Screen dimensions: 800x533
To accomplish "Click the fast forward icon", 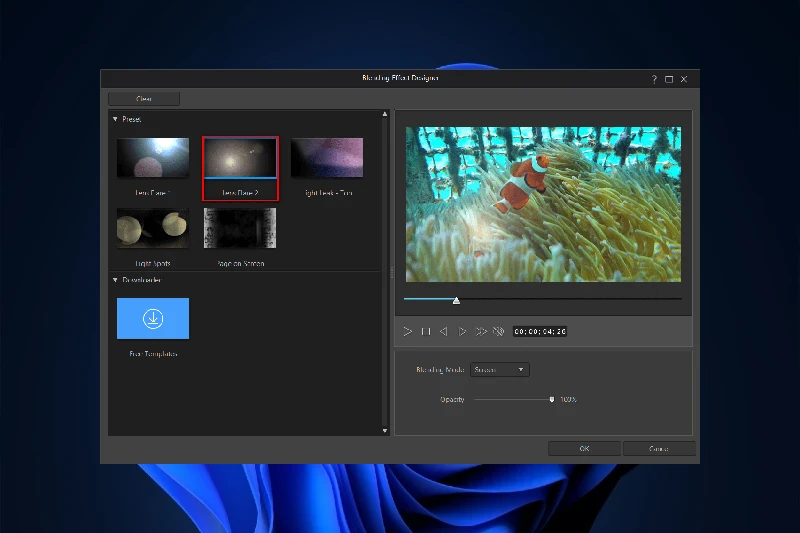I will pyautogui.click(x=481, y=332).
